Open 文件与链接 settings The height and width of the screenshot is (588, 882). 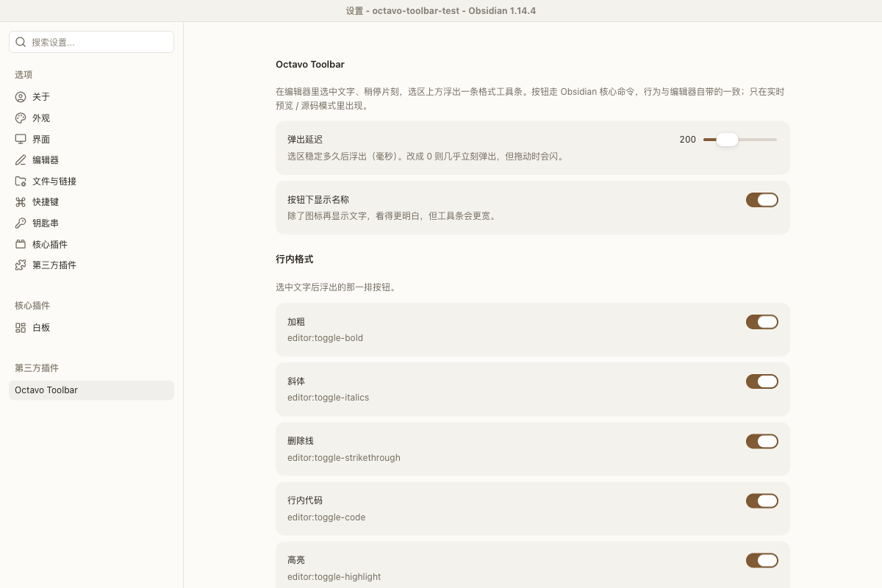tap(91, 182)
